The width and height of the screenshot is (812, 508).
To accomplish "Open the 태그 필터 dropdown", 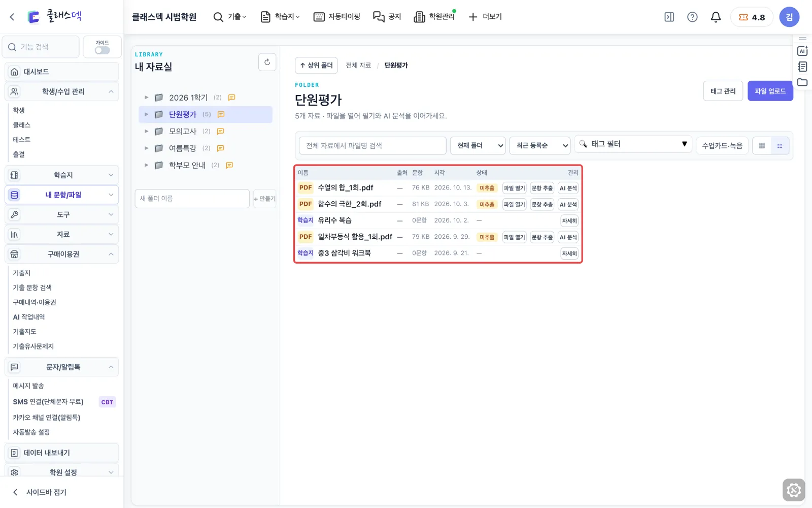I will tap(633, 144).
